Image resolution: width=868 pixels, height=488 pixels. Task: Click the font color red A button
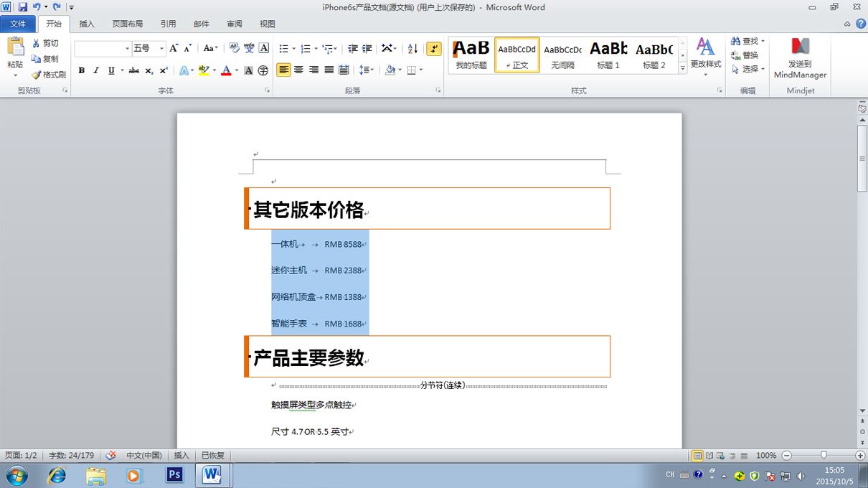226,70
